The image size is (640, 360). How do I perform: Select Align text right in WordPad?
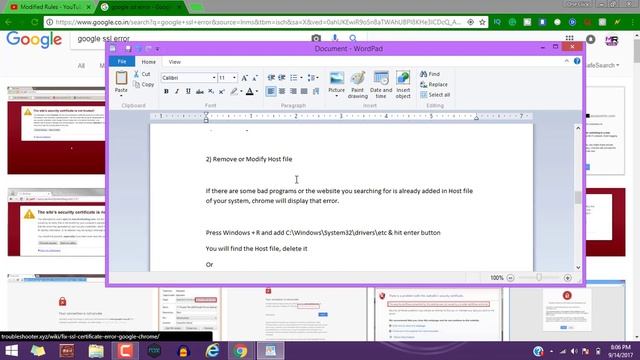293,91
